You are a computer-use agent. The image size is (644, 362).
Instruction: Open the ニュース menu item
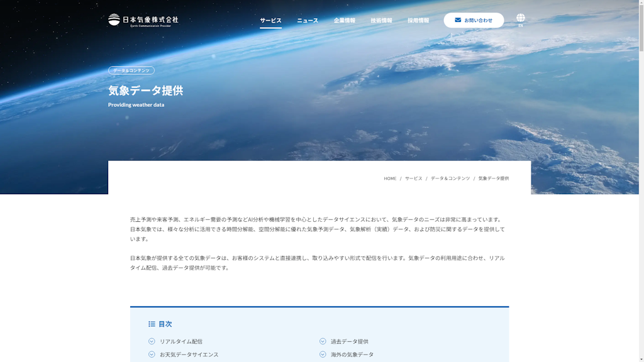pos(308,21)
